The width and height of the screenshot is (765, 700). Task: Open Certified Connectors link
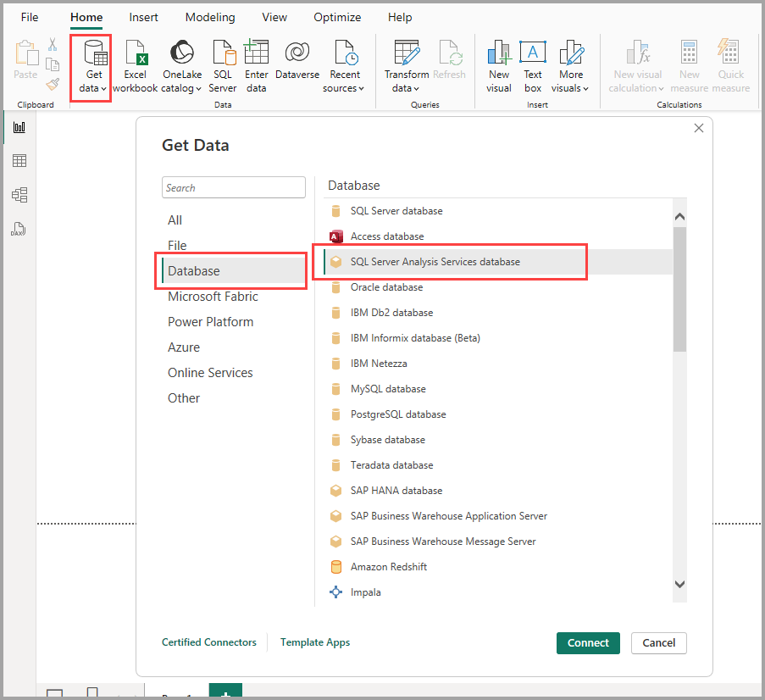(208, 642)
